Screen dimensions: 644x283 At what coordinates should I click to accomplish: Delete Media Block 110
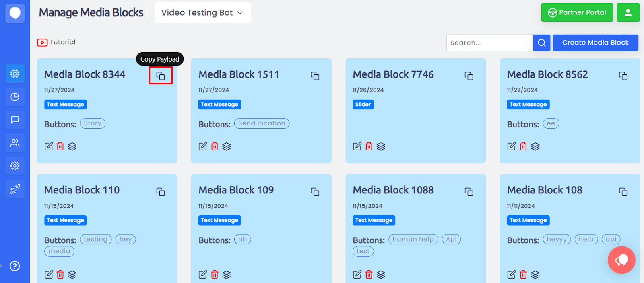[x=60, y=275]
